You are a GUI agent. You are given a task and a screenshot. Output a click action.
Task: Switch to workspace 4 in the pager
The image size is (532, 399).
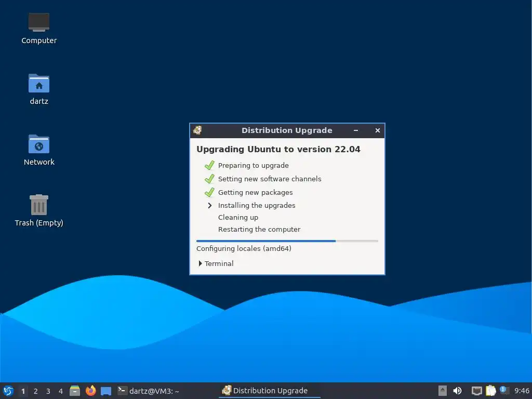pyautogui.click(x=61, y=391)
